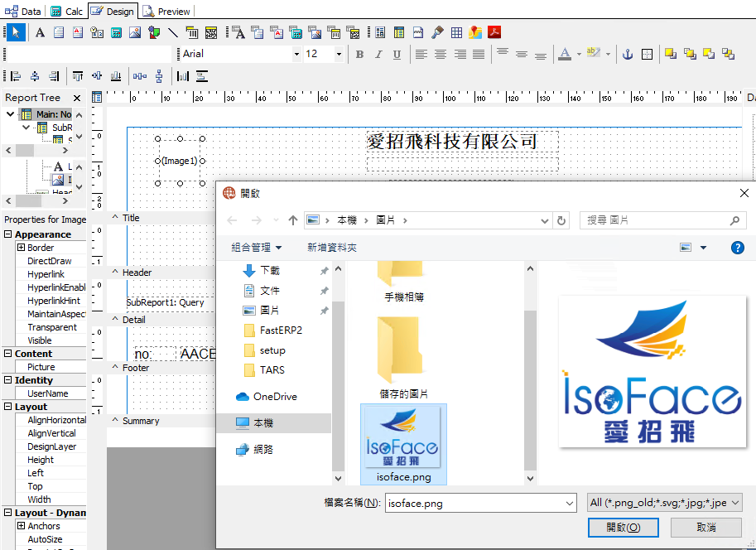Center the text horizontally
This screenshot has height=550, width=756.
pos(441,54)
